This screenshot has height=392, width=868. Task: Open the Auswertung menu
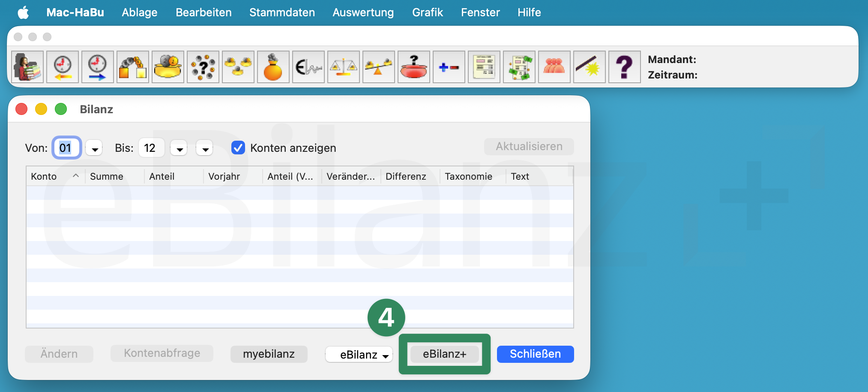click(x=363, y=12)
